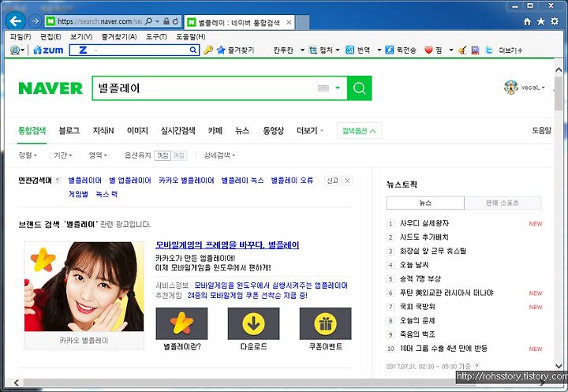568x392 pixels.
Task: Click the broom cleaner icon in toolbar
Action: (x=461, y=50)
